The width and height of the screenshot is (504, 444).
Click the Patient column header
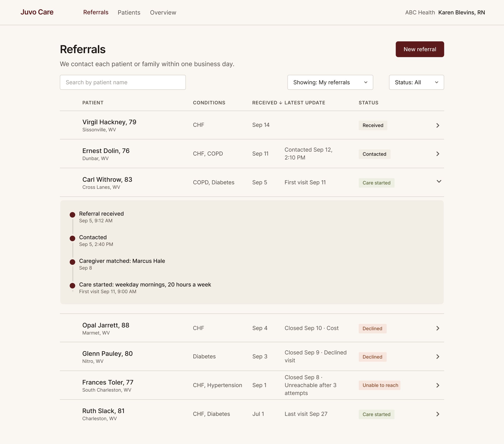coord(93,103)
